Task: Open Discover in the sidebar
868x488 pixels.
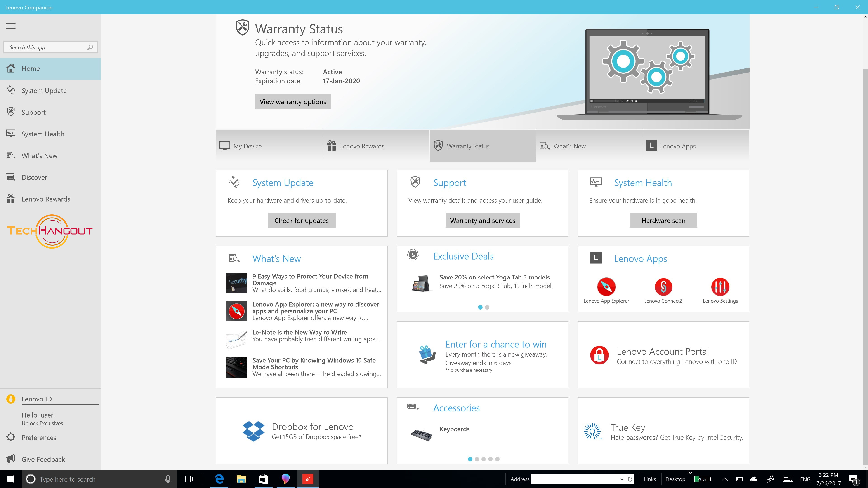Action: pos(51,178)
